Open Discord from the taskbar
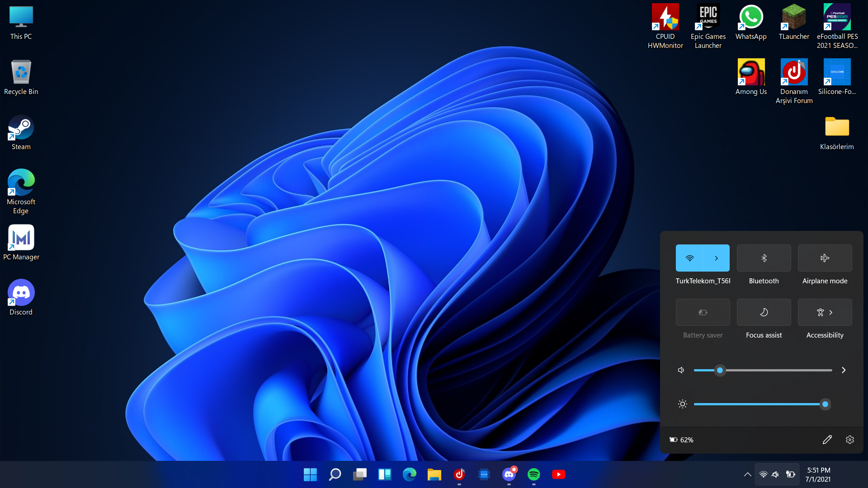868x488 pixels. click(x=509, y=474)
